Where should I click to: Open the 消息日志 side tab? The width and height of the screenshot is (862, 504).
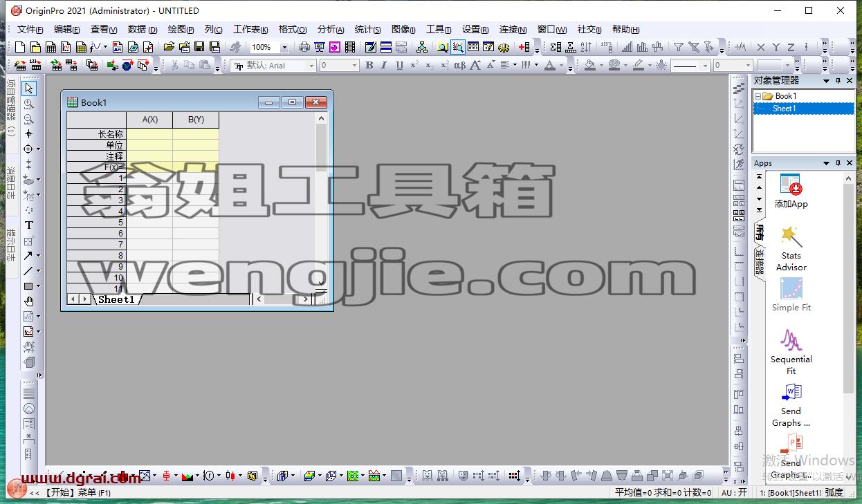click(x=10, y=183)
